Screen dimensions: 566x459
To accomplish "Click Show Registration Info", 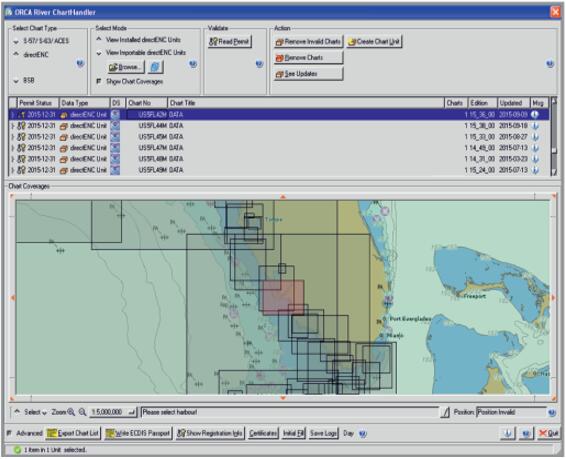I will coord(210,433).
